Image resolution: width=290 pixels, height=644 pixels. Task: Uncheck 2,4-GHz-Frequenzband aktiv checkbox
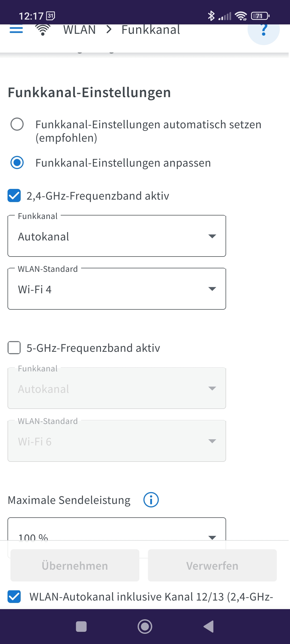tap(14, 196)
